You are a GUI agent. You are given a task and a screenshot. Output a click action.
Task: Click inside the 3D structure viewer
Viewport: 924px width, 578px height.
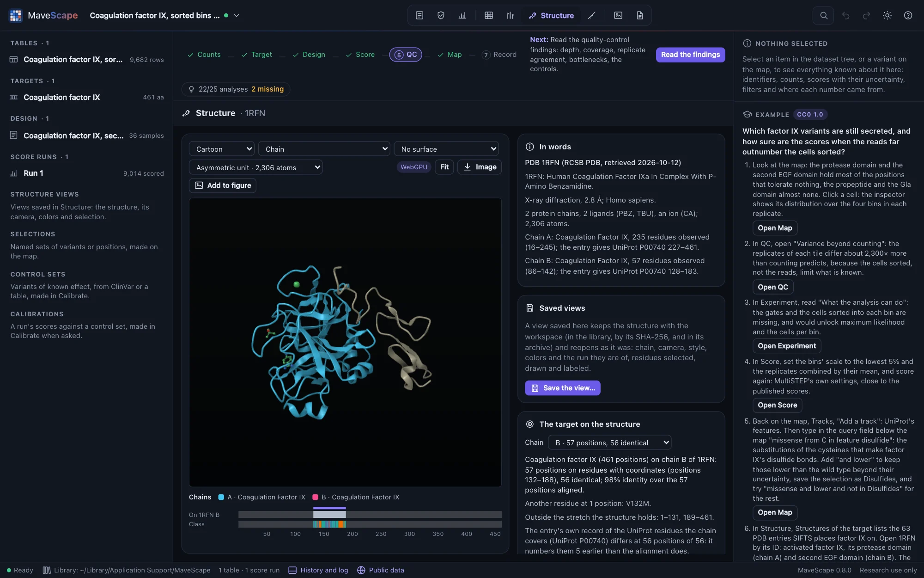click(x=345, y=342)
